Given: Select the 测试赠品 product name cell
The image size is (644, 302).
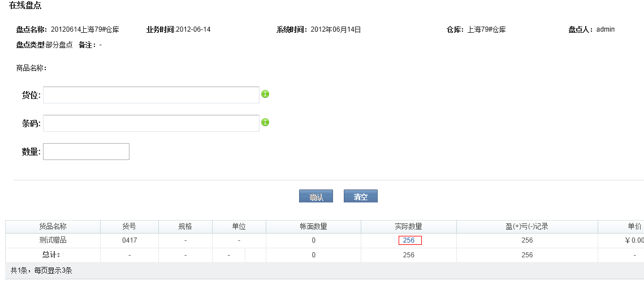Looking at the screenshot, I should click(53, 240).
